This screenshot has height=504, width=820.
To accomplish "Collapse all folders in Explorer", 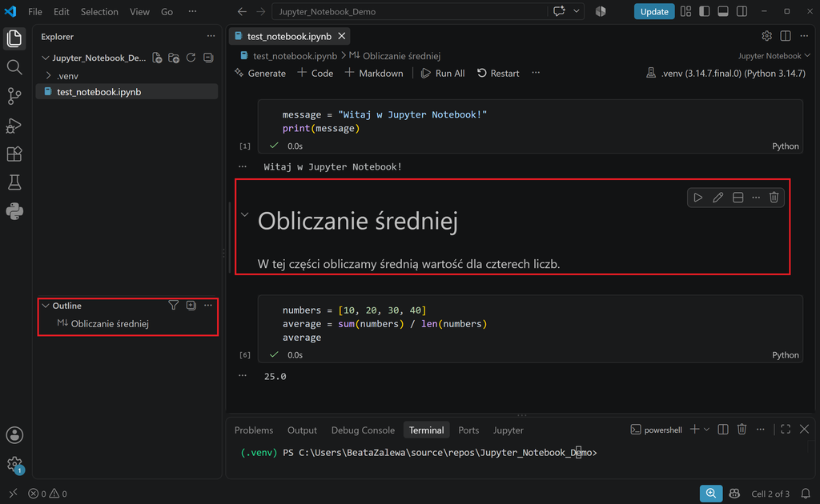I will point(208,58).
